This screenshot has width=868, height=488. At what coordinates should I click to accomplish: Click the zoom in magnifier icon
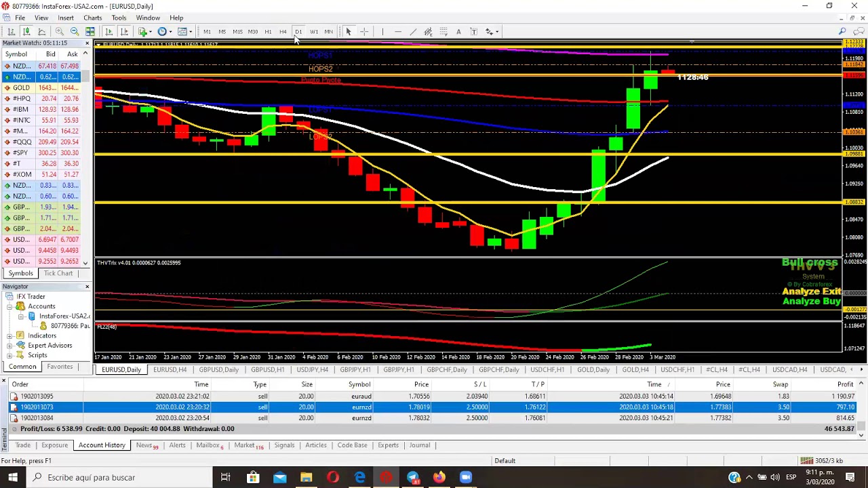pyautogui.click(x=60, y=31)
